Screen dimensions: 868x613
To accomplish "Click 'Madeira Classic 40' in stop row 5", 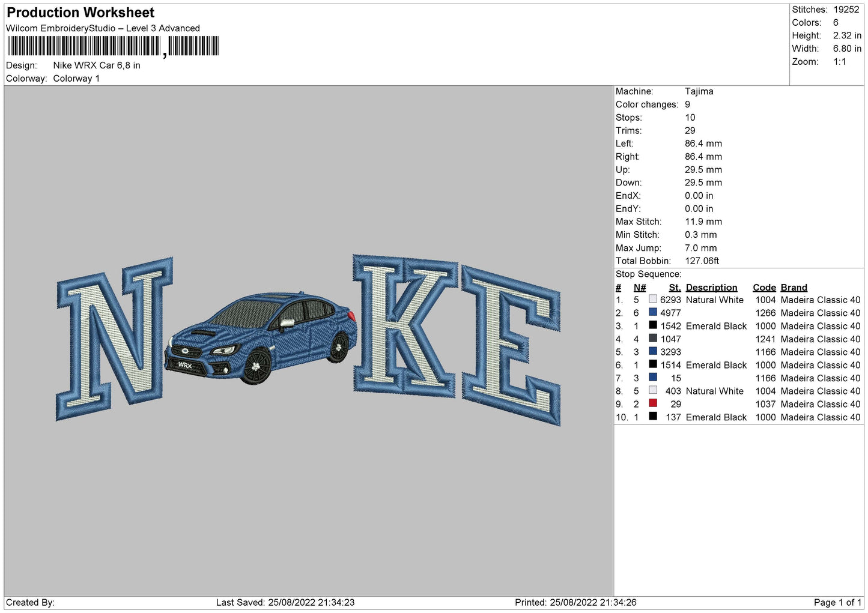I will 821,352.
